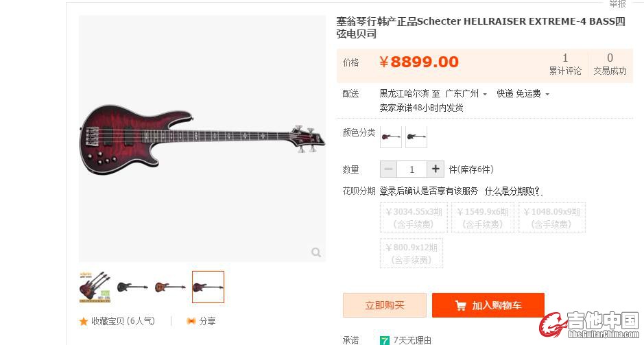Click the green 7-day return badge icon

(x=385, y=340)
